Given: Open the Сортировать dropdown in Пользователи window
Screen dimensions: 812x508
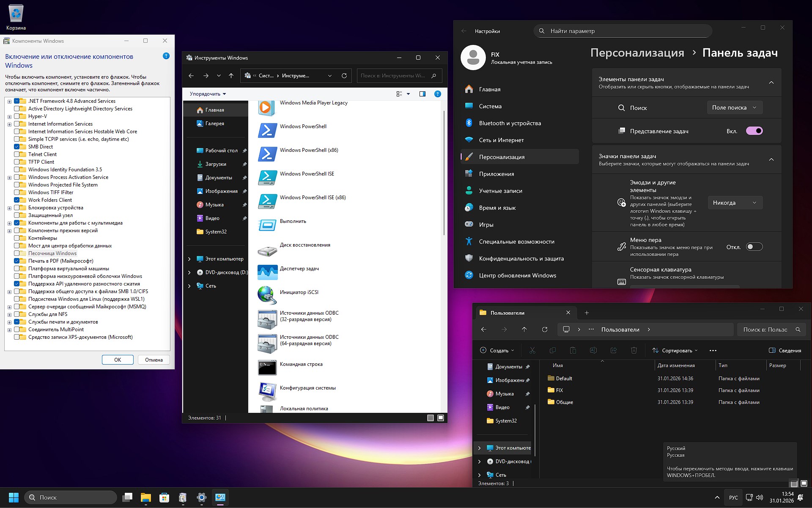Looking at the screenshot, I should tap(674, 350).
